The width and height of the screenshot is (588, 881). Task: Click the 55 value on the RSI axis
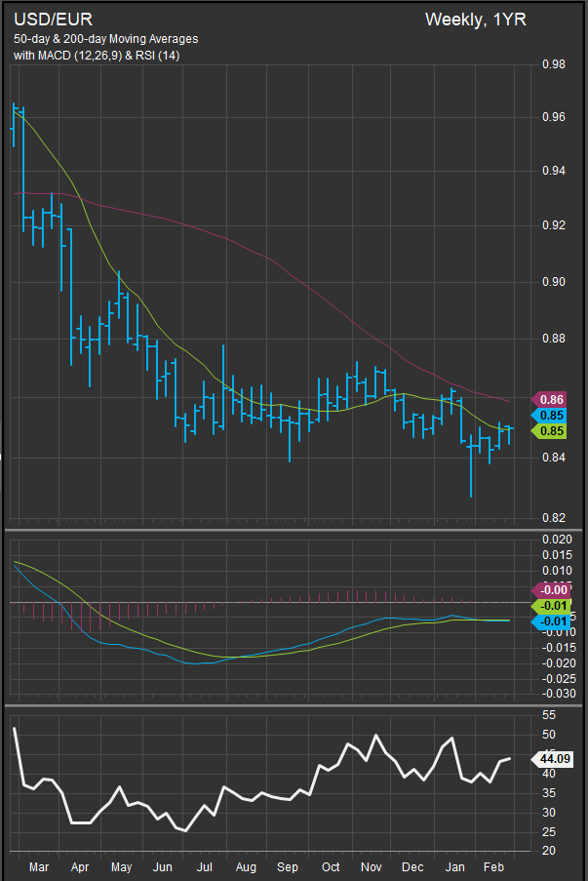point(548,715)
